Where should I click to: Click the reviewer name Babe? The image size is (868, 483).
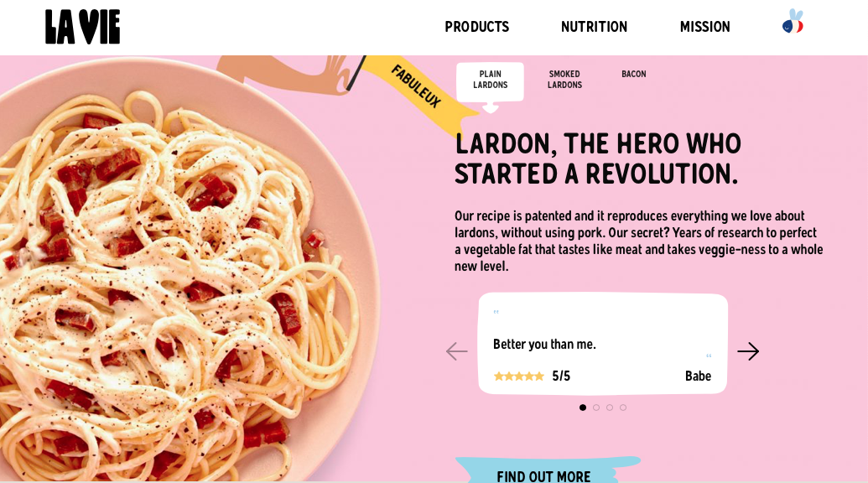tap(698, 377)
